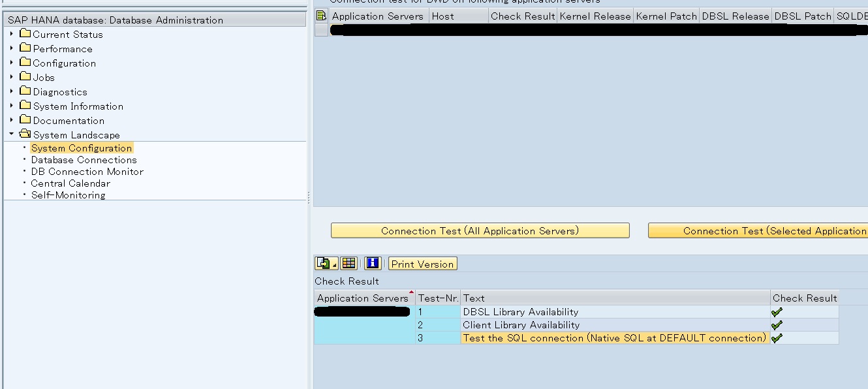Click Application Servers header in the top table
Image resolution: width=868 pixels, height=389 pixels.
379,16
